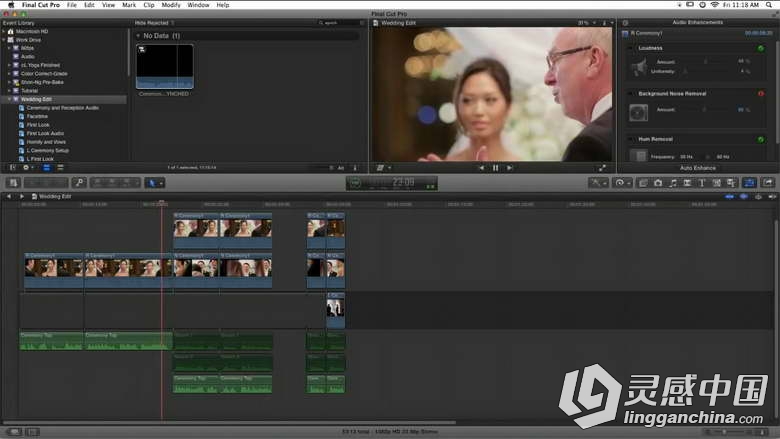
Task: Open the titles browser T icon
Action: (x=702, y=183)
